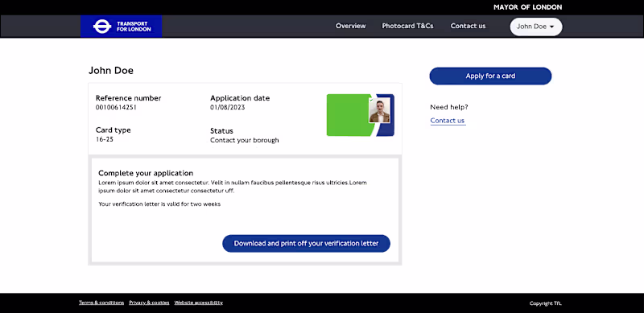The height and width of the screenshot is (313, 644).
Task: Select the reference number 00100614251
Action: coord(116,108)
